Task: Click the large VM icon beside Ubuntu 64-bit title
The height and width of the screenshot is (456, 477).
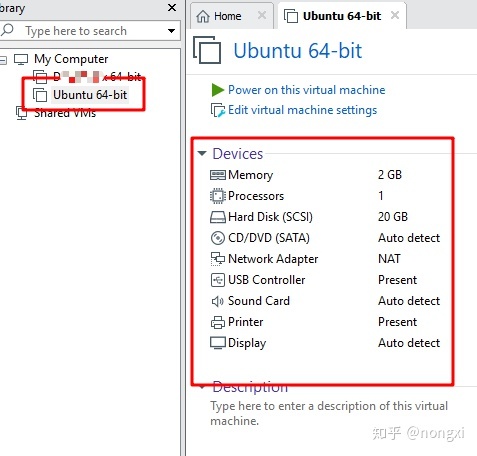Action: [x=207, y=50]
